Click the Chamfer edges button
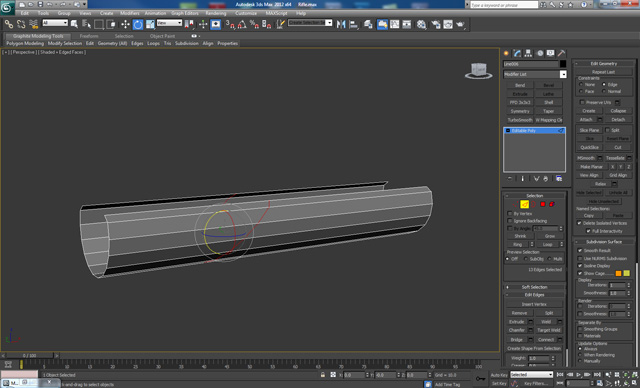 pyautogui.click(x=517, y=330)
